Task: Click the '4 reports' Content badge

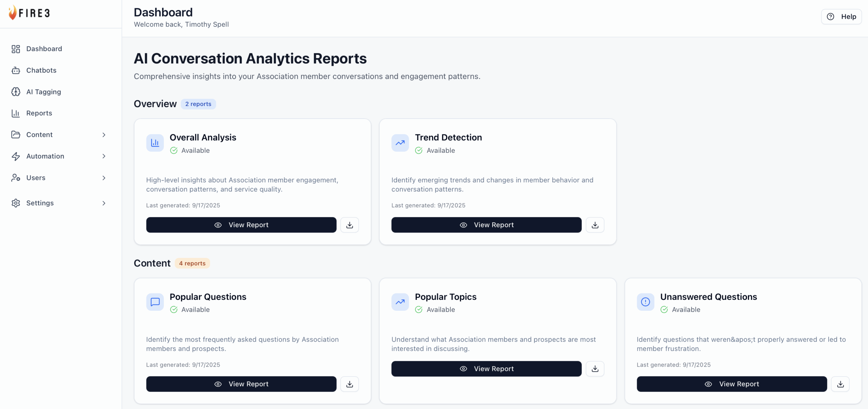Action: (x=192, y=263)
